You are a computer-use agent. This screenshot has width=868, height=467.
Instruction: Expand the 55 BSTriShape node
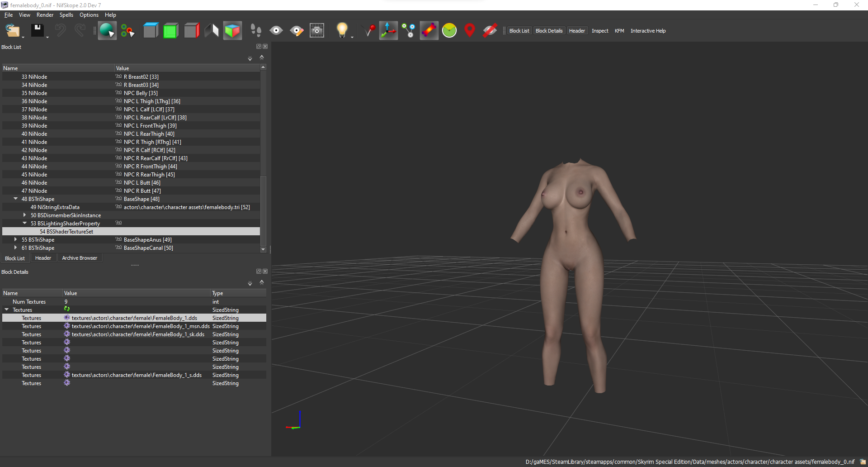[x=16, y=239]
